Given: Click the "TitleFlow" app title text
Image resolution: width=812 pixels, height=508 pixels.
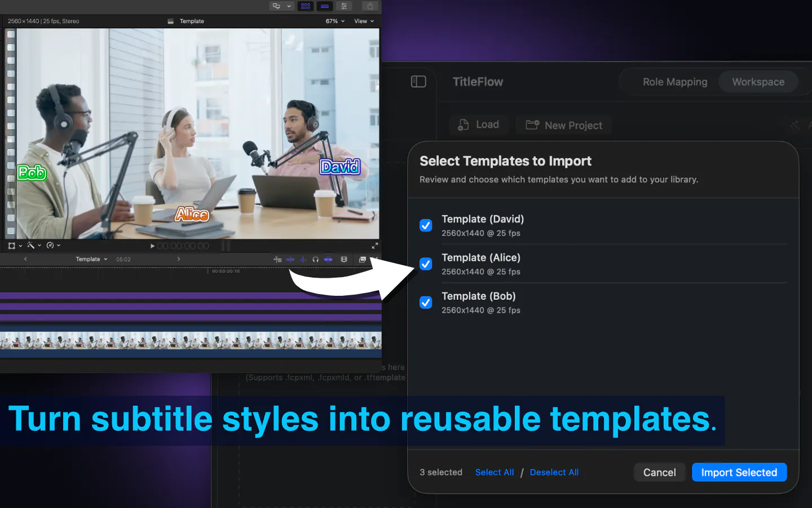Looking at the screenshot, I should click(478, 82).
